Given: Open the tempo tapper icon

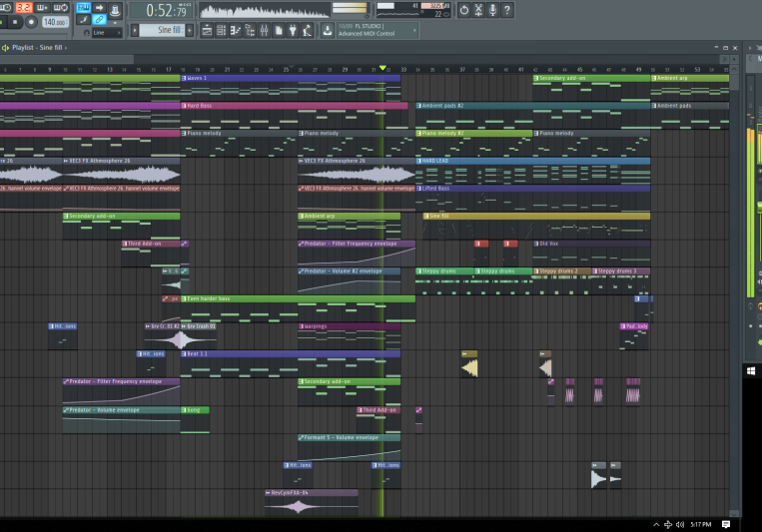Looking at the screenshot, I should pyautogui.click(x=308, y=31).
